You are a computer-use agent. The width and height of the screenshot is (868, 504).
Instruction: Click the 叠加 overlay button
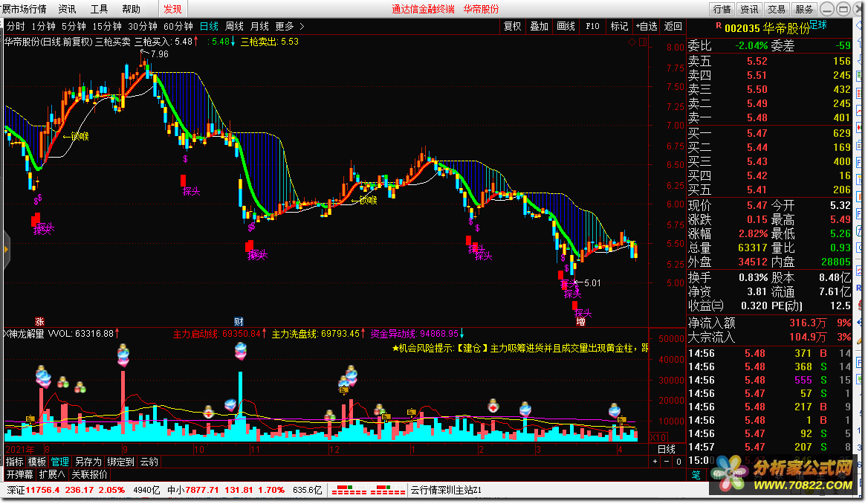[539, 26]
